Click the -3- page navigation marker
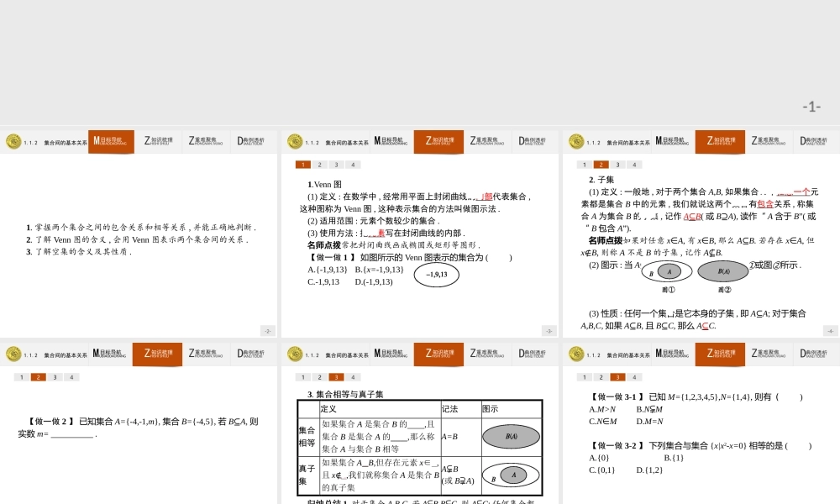 [548, 331]
